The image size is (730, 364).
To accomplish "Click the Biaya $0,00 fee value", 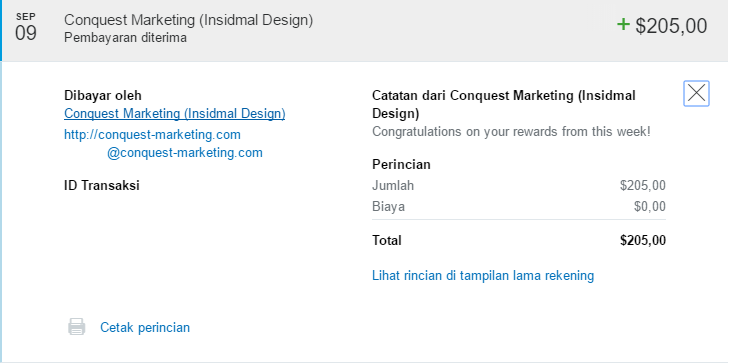I will (x=650, y=207).
